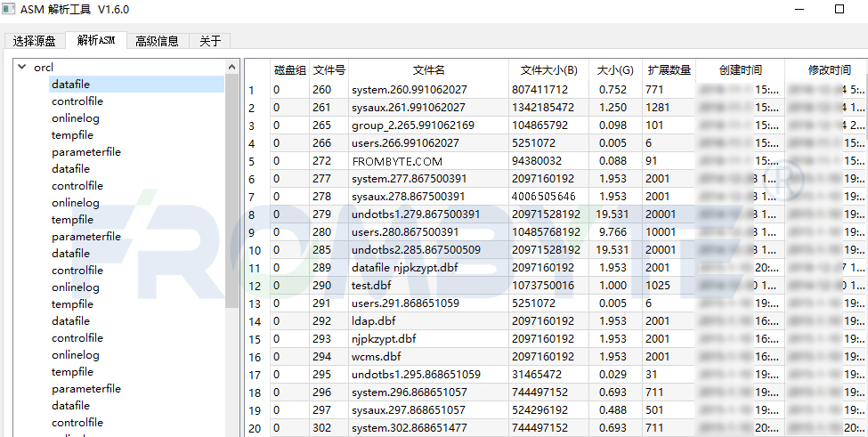Select file test.dbf
This screenshot has width=868, height=437.
(429, 286)
